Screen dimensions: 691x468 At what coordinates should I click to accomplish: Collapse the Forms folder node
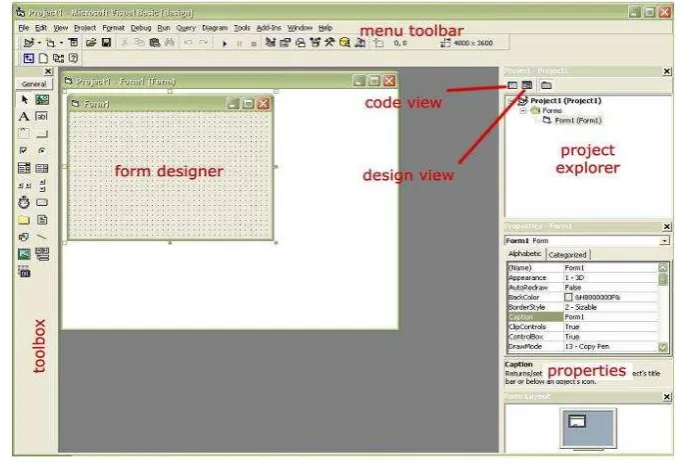coord(523,111)
